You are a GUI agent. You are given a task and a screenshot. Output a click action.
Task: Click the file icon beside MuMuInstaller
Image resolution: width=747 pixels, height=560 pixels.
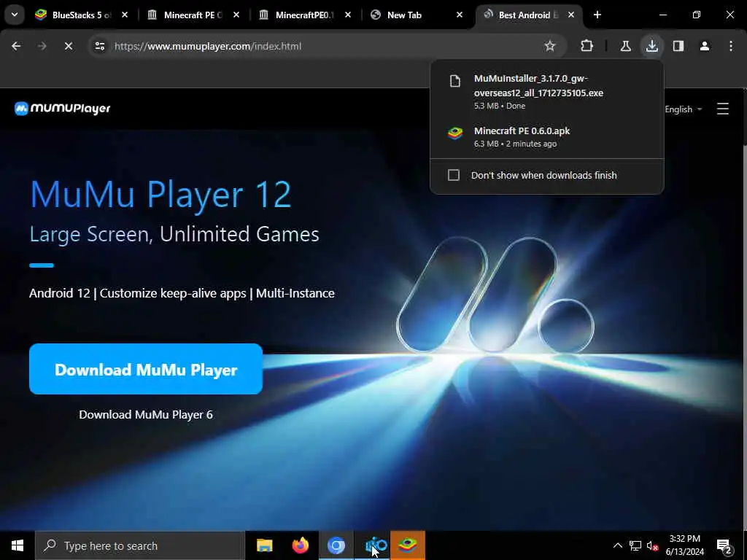tap(455, 82)
